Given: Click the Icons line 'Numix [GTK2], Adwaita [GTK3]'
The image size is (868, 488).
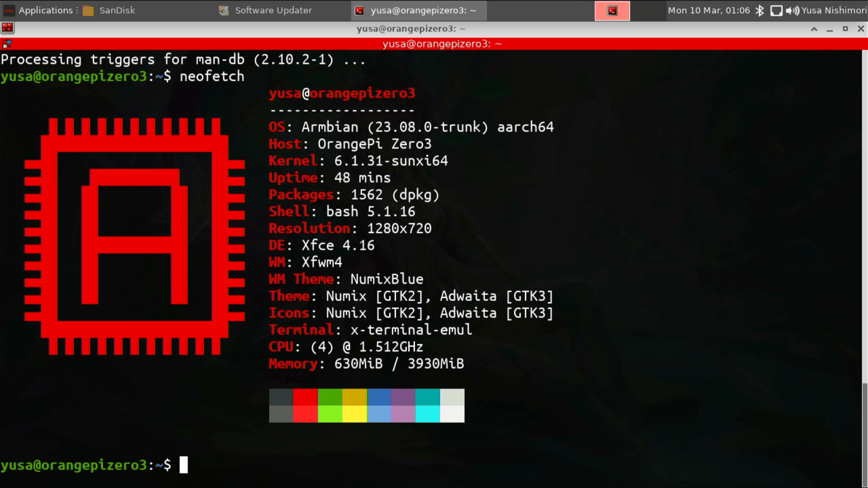Looking at the screenshot, I should pos(439,313).
